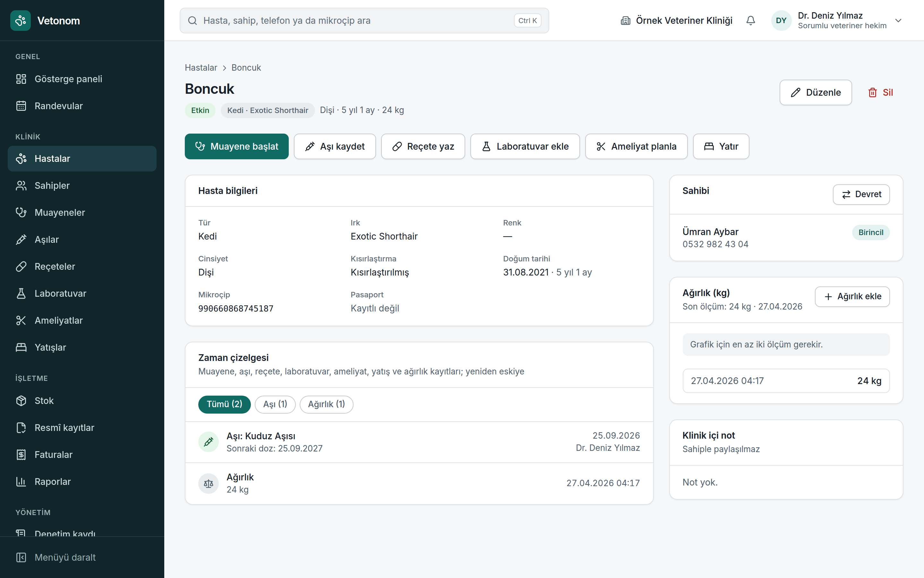Click the Yatışlar bed icon in sidebar
Image resolution: width=924 pixels, height=578 pixels.
point(21,347)
